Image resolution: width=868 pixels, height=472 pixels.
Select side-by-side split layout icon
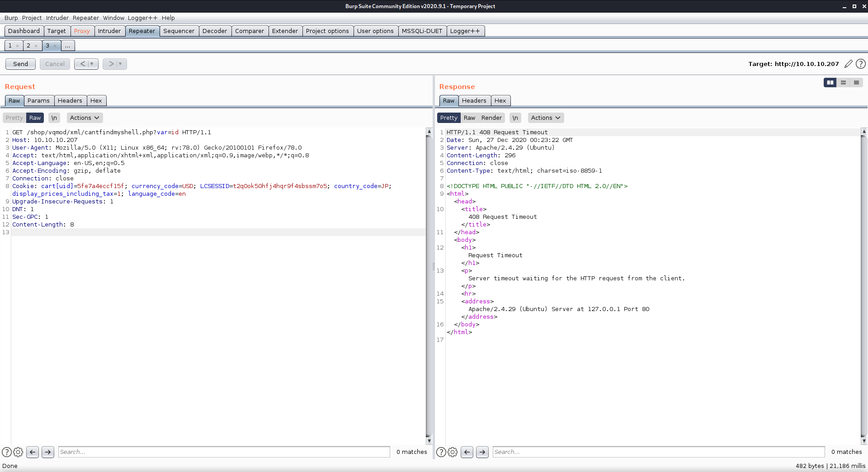830,82
